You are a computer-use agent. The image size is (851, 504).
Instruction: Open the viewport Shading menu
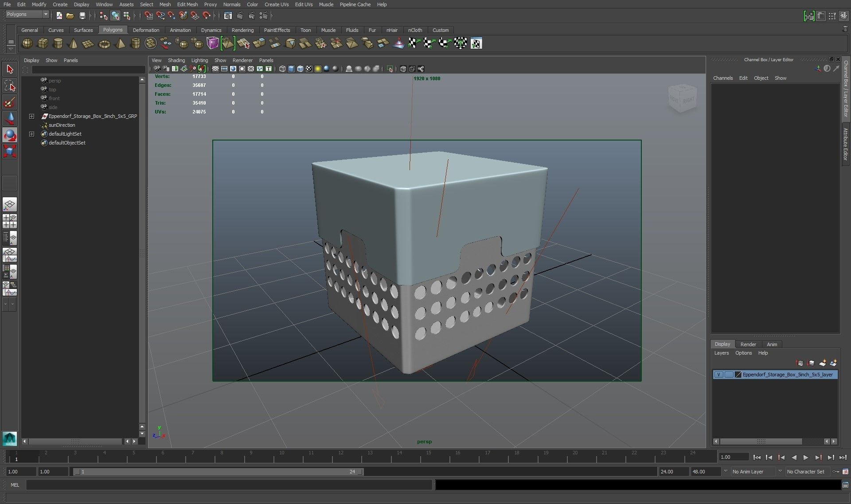(176, 60)
